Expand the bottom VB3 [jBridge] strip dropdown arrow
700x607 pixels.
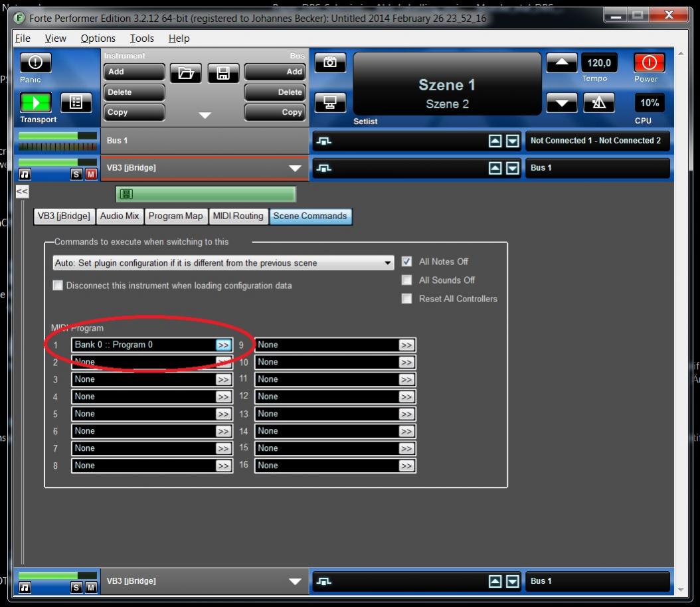pos(295,581)
